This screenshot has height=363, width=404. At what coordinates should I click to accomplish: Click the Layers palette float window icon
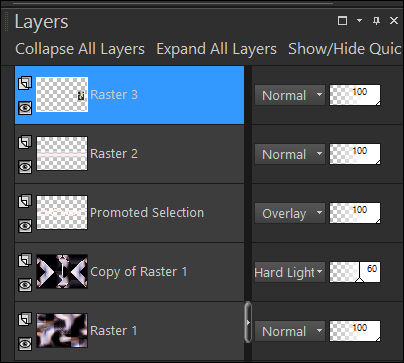342,21
